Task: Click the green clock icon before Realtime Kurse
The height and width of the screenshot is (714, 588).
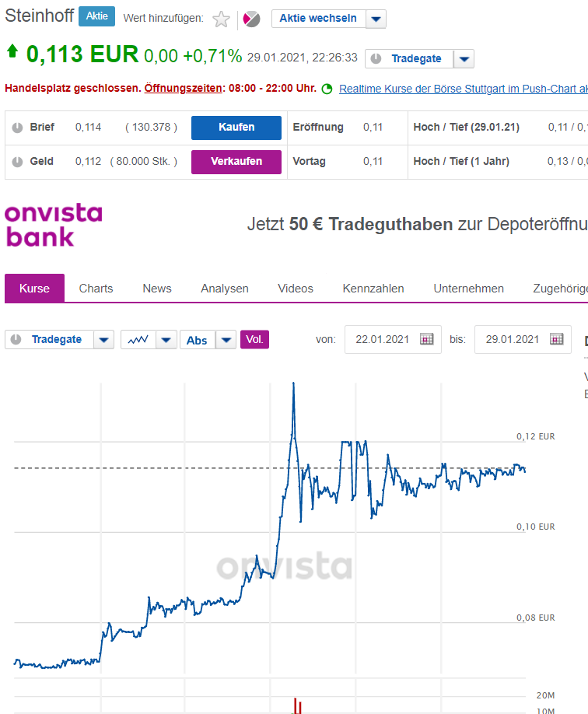Action: tap(327, 89)
